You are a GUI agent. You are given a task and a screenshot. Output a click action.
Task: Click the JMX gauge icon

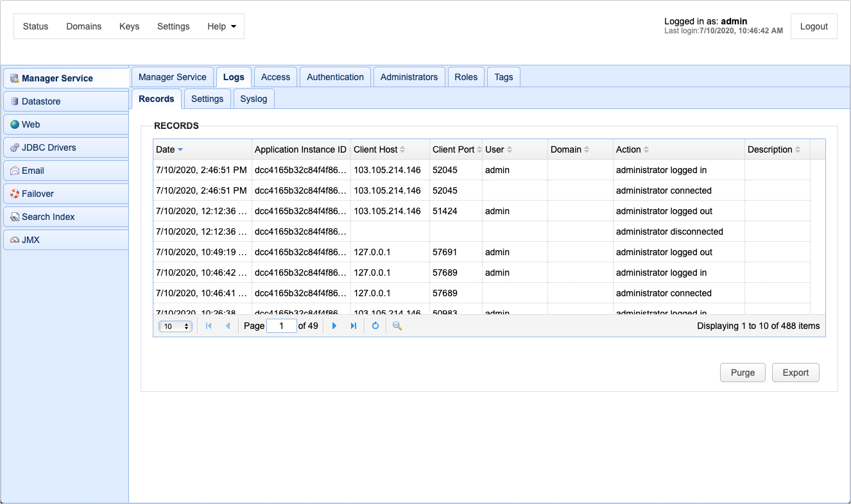click(x=15, y=240)
